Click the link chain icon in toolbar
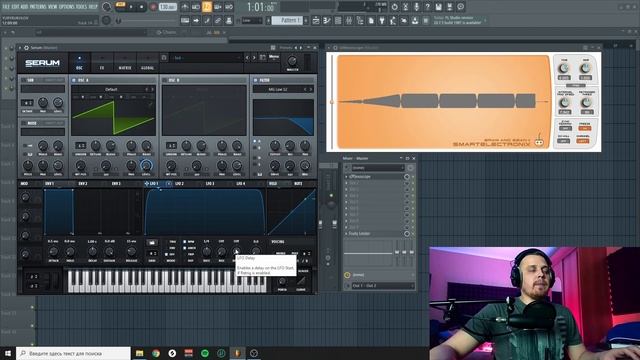640x360 pixels. coord(218,20)
